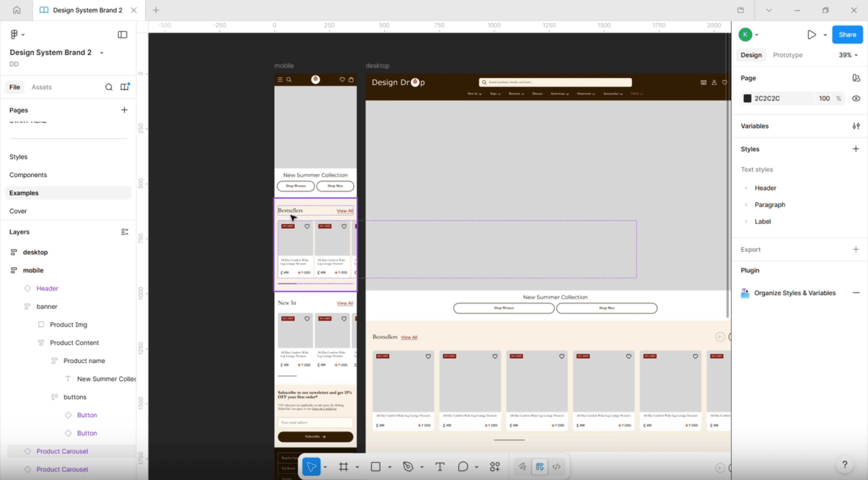Image resolution: width=868 pixels, height=480 pixels.
Task: Click the page color swatch 2C2C2C
Action: (747, 98)
